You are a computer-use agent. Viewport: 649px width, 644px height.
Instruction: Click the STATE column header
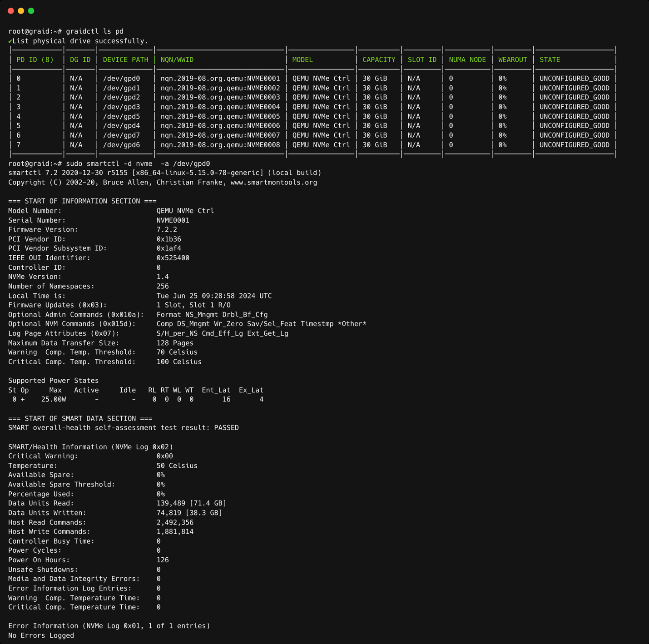tap(550, 59)
